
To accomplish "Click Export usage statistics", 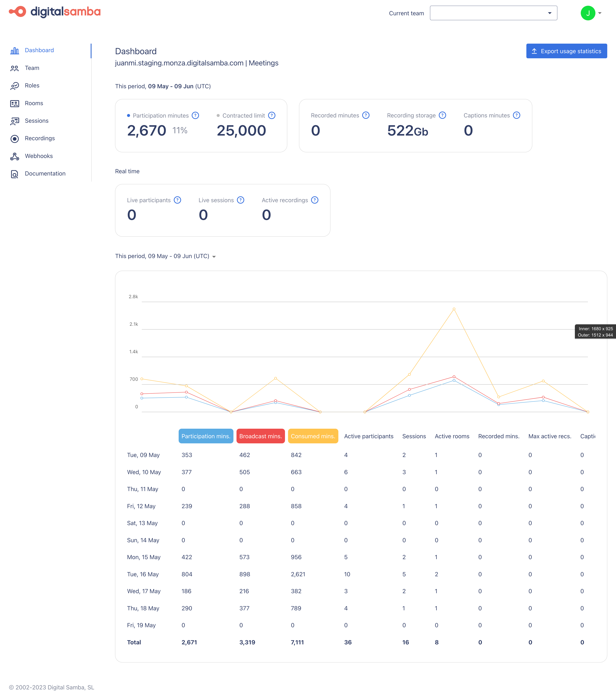I will (566, 51).
